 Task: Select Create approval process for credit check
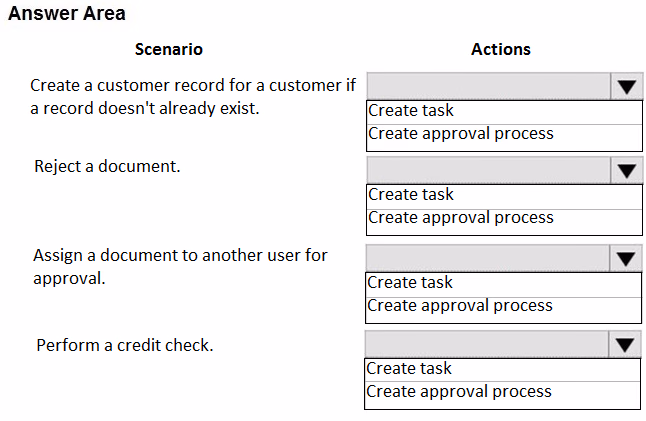pos(503,392)
